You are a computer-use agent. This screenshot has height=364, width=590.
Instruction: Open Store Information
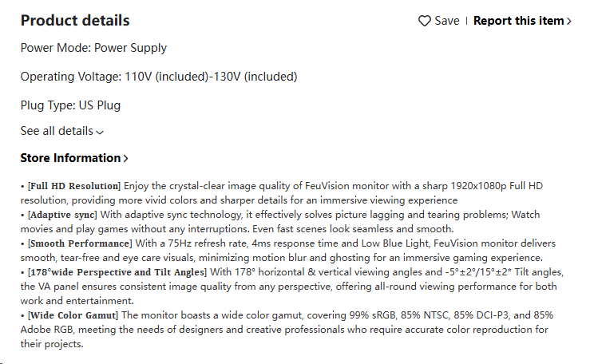(x=74, y=158)
